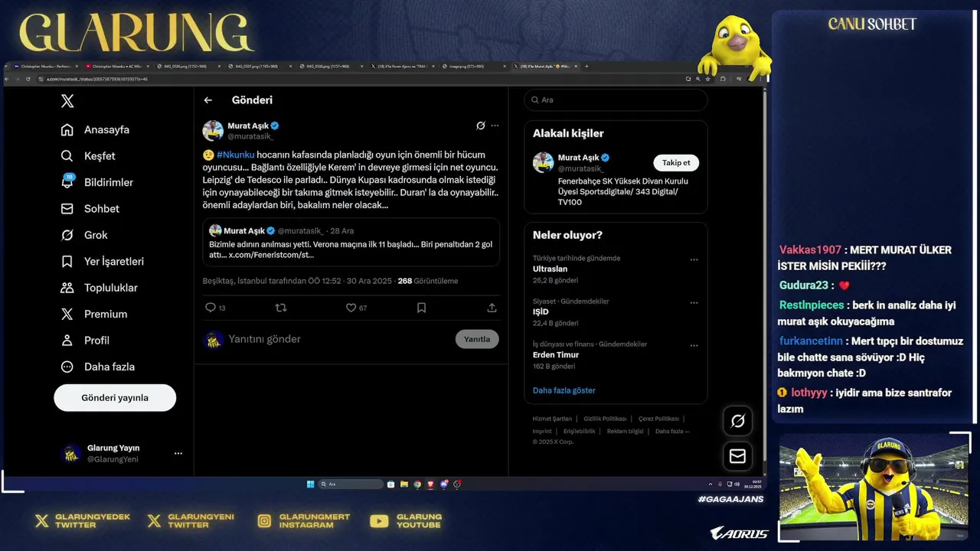Open Hizmet Şartları footer link

coord(552,419)
